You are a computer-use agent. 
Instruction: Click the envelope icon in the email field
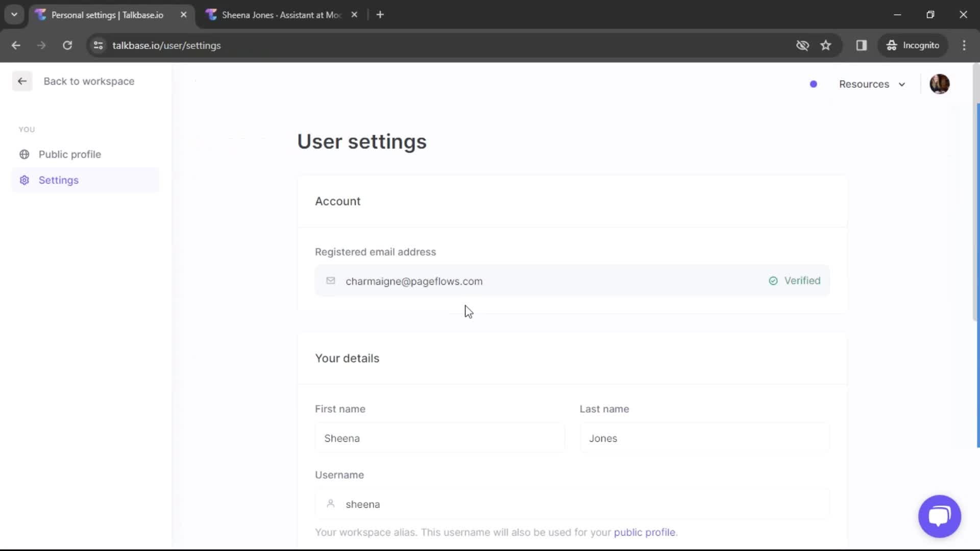click(x=330, y=281)
